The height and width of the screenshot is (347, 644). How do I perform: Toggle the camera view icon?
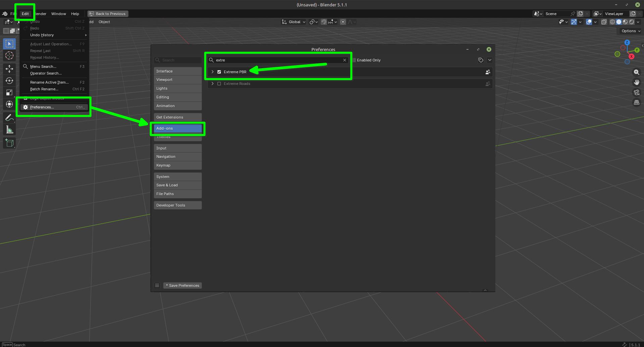pyautogui.click(x=636, y=92)
